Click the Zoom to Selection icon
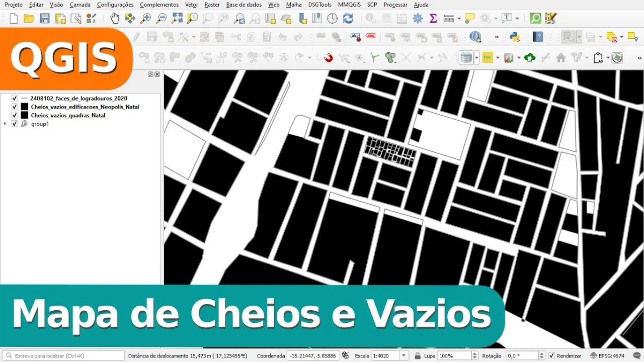 (192, 19)
